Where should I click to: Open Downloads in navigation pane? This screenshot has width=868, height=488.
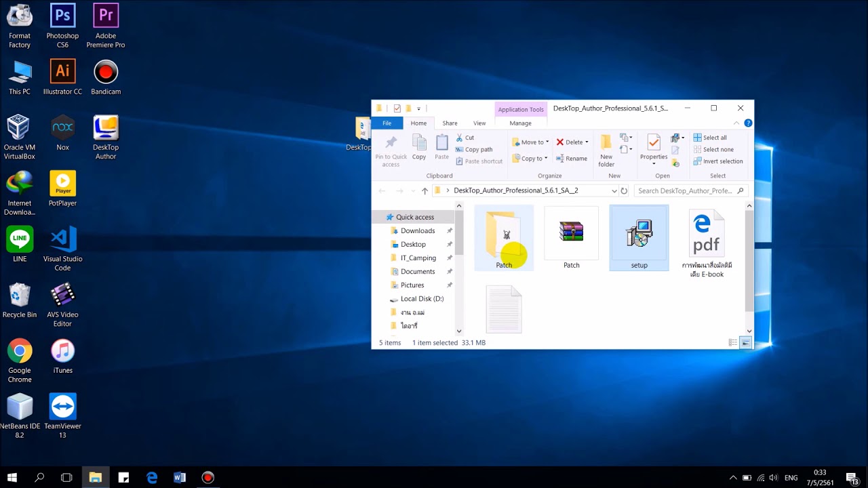point(413,230)
